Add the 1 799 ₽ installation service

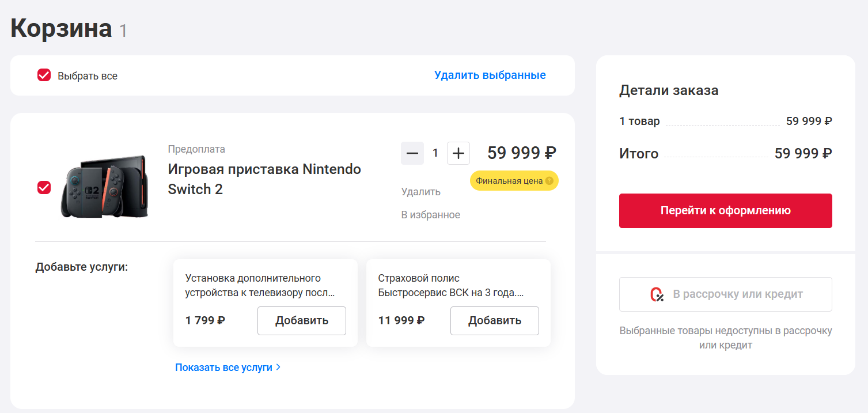click(x=302, y=321)
